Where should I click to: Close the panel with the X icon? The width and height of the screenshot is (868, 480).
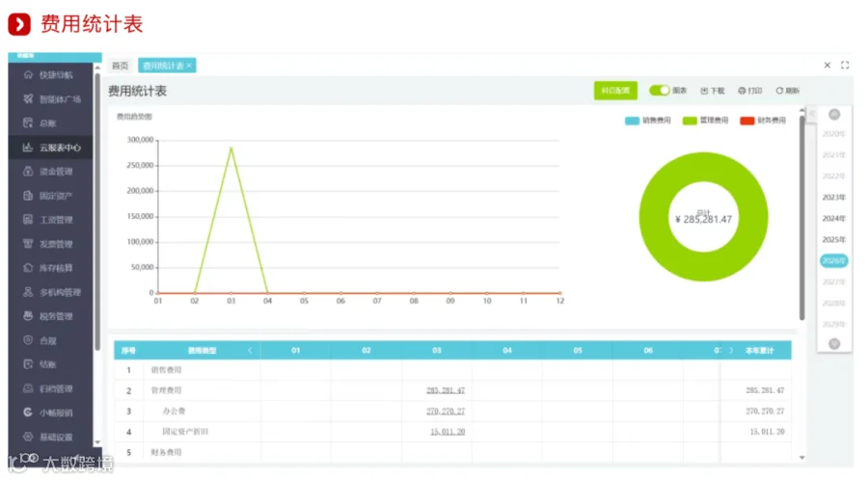827,66
